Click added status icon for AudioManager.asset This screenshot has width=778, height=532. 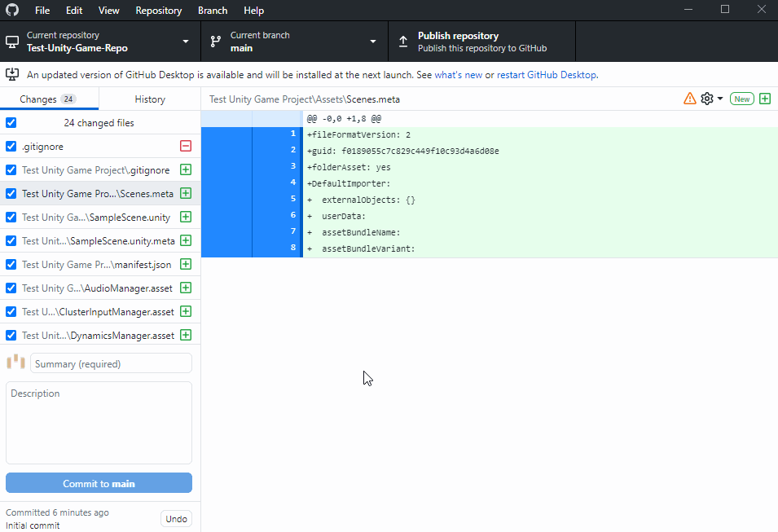pos(186,288)
